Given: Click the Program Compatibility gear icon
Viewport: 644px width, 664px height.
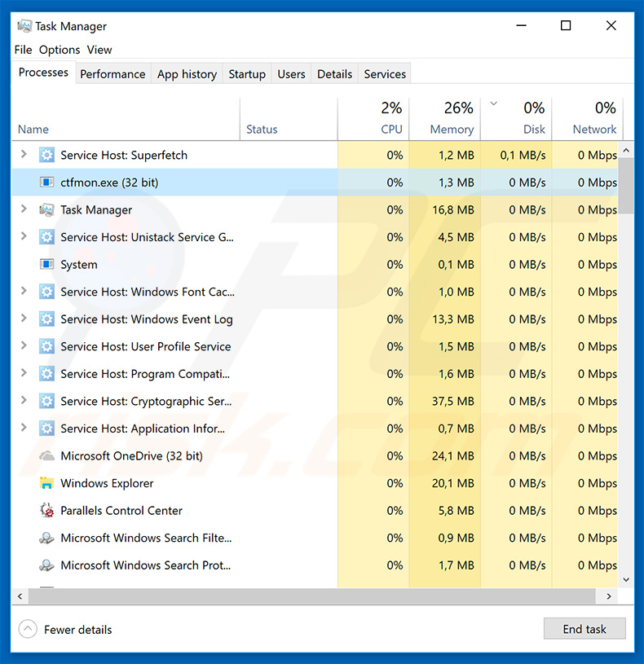Looking at the screenshot, I should pyautogui.click(x=46, y=373).
